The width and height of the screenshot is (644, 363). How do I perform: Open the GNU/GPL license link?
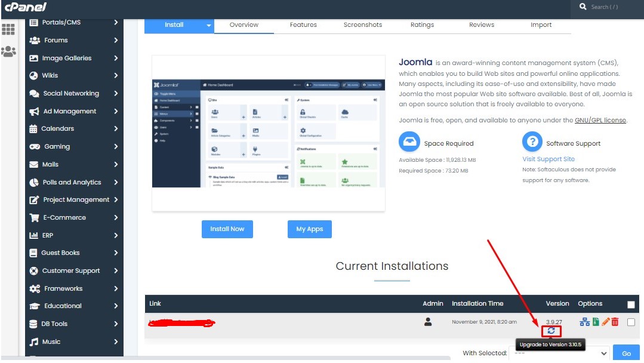tap(600, 121)
